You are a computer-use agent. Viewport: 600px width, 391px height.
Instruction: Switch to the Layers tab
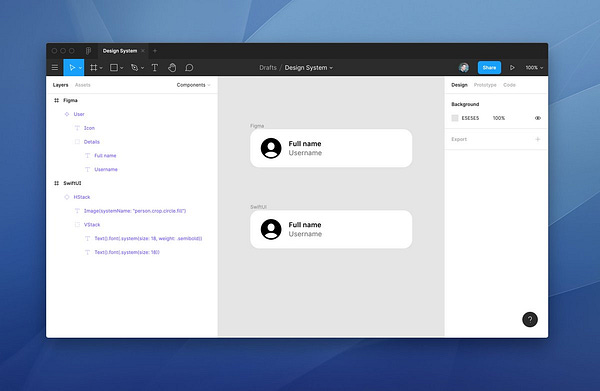pyautogui.click(x=60, y=85)
